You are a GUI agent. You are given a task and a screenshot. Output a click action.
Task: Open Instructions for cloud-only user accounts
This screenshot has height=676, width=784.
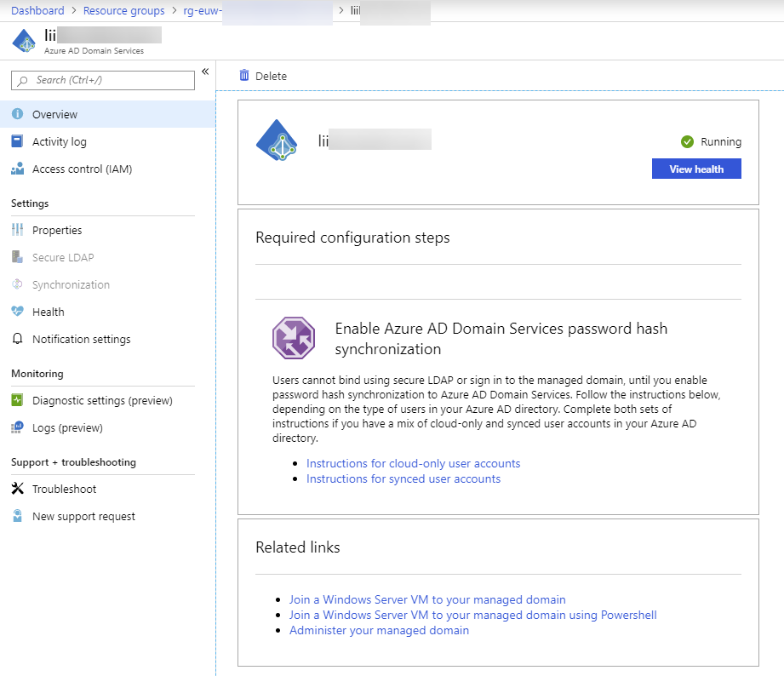(414, 463)
